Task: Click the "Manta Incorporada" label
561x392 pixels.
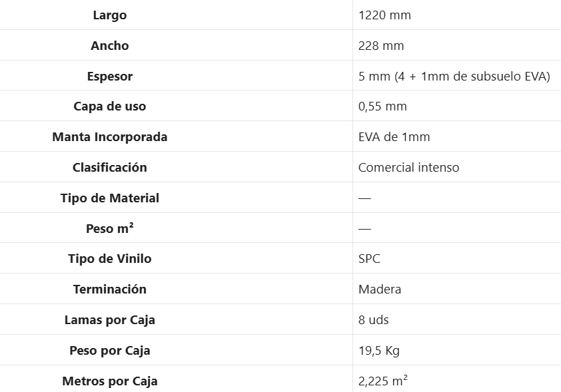Action: coord(109,137)
